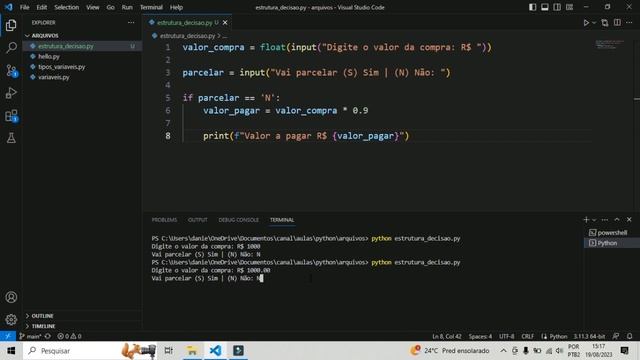The height and width of the screenshot is (360, 640).
Task: Select the Python terminal instance
Action: 612,243
